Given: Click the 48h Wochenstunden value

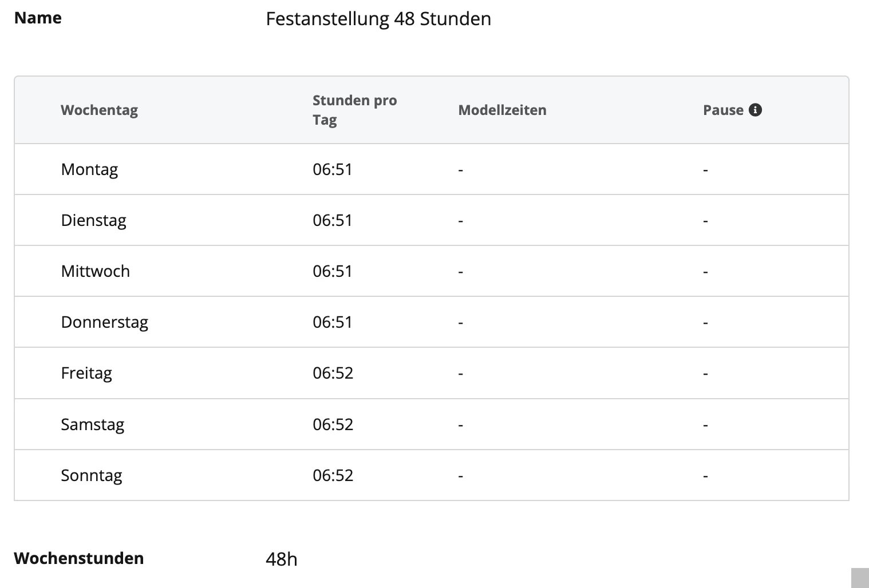Looking at the screenshot, I should 282,559.
